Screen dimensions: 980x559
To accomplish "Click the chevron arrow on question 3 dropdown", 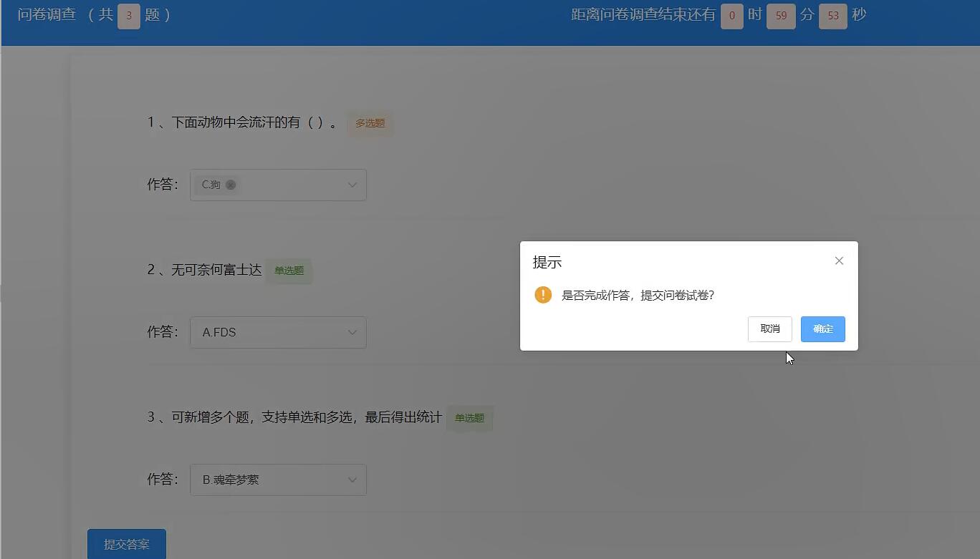I will pos(351,480).
